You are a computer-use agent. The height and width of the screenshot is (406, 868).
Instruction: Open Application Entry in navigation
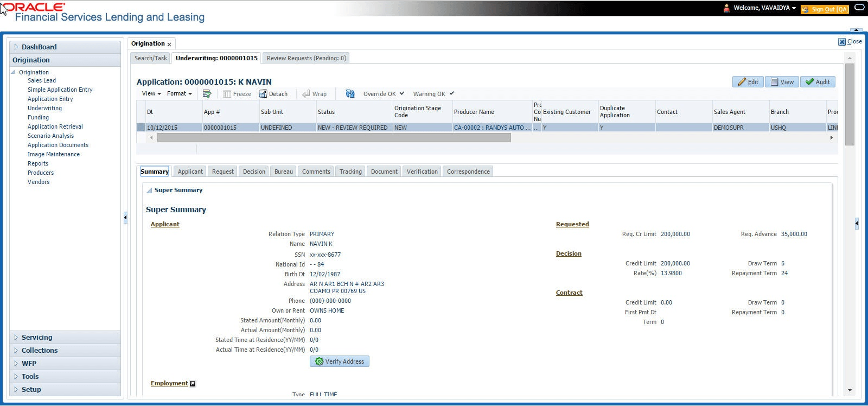pos(50,99)
